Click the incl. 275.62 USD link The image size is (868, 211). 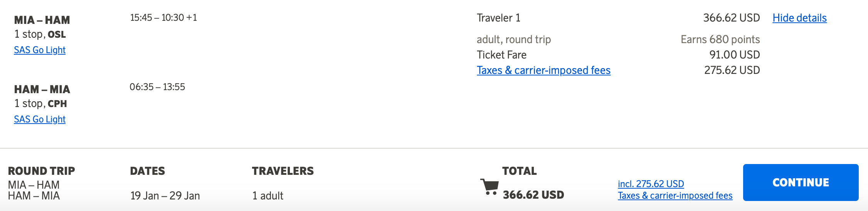pyautogui.click(x=651, y=184)
